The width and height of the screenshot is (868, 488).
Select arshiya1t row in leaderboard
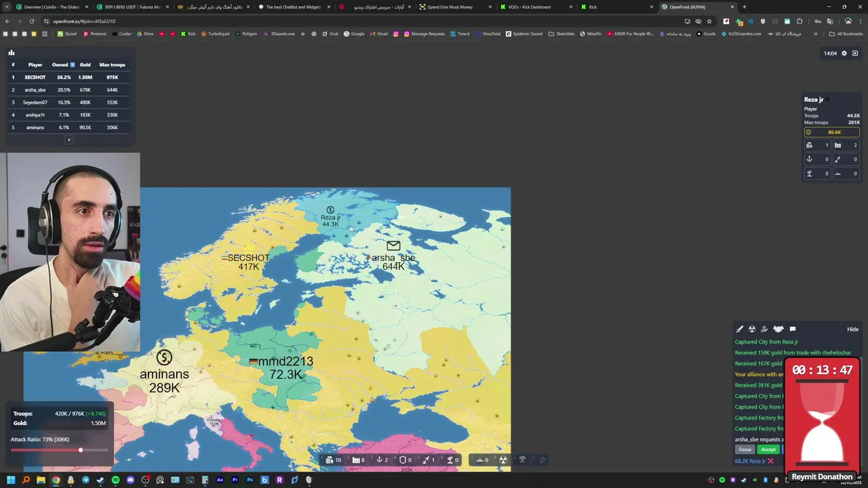point(68,115)
